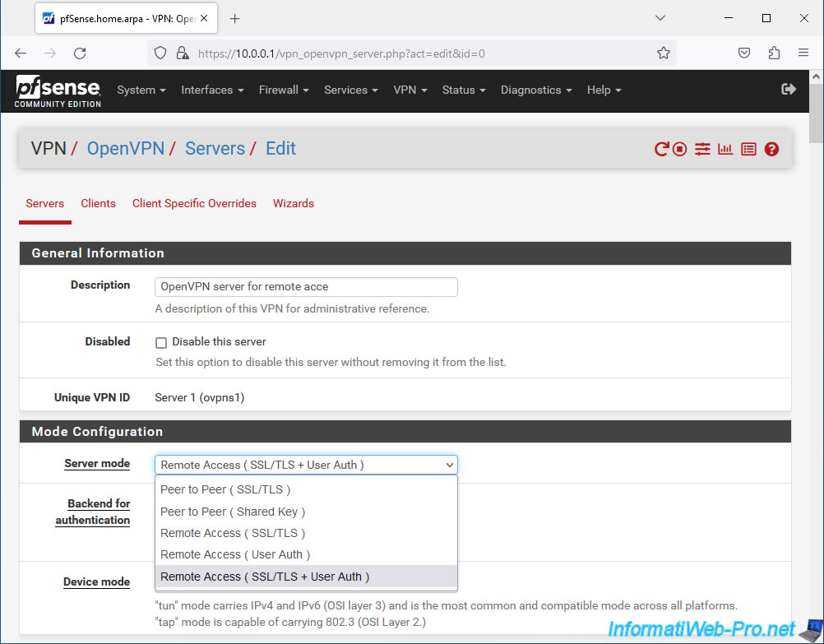Image resolution: width=824 pixels, height=644 pixels.
Task: Choose Remote Access (SSL/TLS + User Auth) option
Action: [x=306, y=577]
